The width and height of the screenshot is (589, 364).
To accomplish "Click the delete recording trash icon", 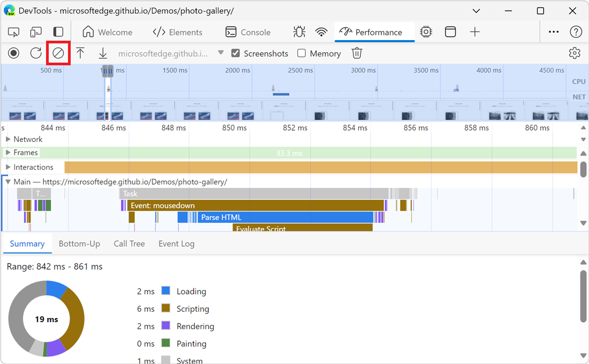I will point(357,53).
